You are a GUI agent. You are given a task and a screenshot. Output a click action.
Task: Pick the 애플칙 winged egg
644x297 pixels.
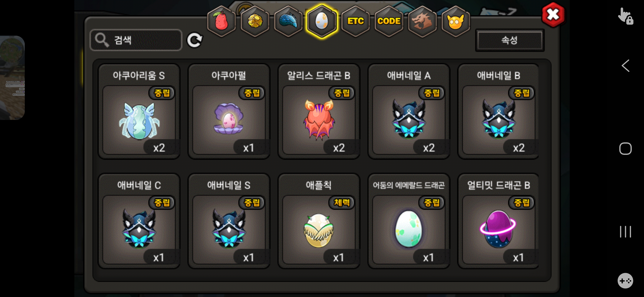(x=319, y=221)
